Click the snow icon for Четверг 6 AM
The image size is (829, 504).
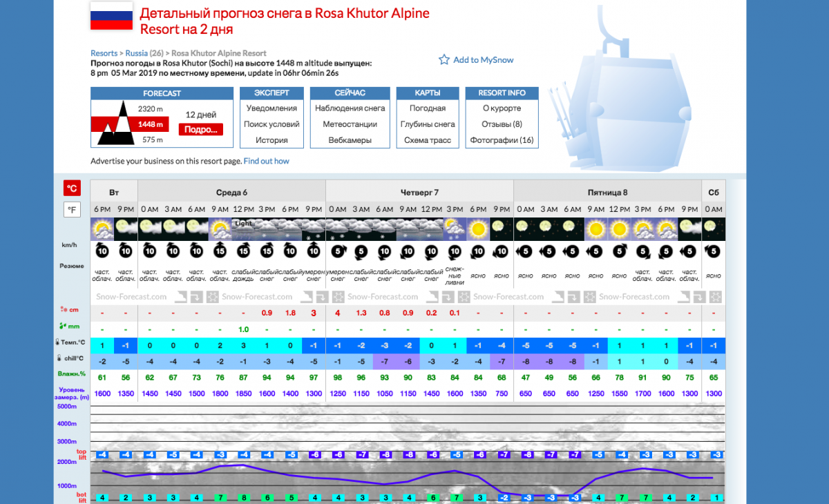tap(384, 228)
